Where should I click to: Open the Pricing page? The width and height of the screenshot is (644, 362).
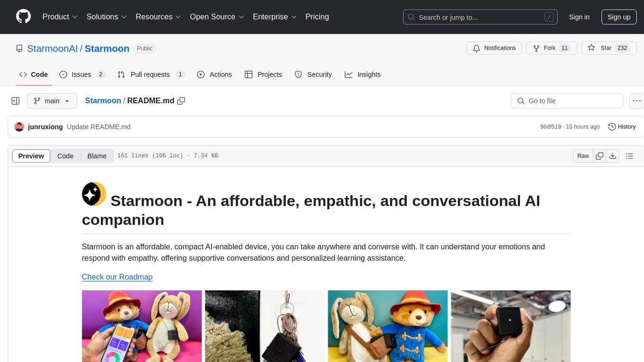click(317, 17)
